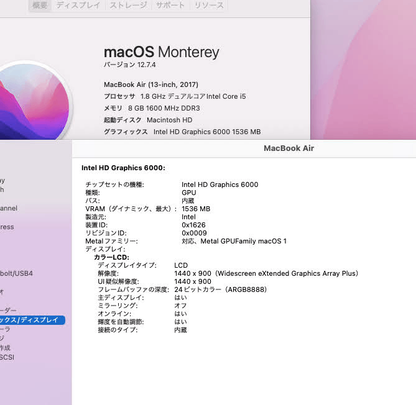This screenshot has height=405, width=416.
Task: Click the 解像度 value 1440 x 900 Widescreen
Action: click(266, 273)
